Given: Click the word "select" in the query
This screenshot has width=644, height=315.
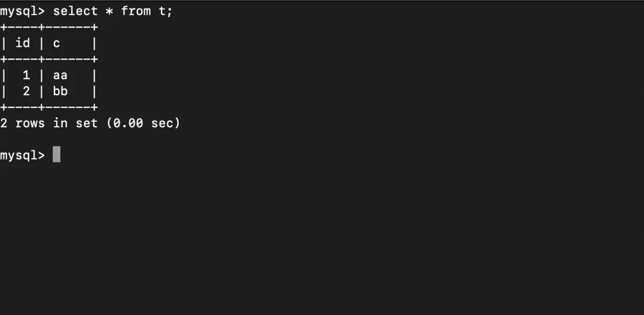Looking at the screenshot, I should 75,11.
